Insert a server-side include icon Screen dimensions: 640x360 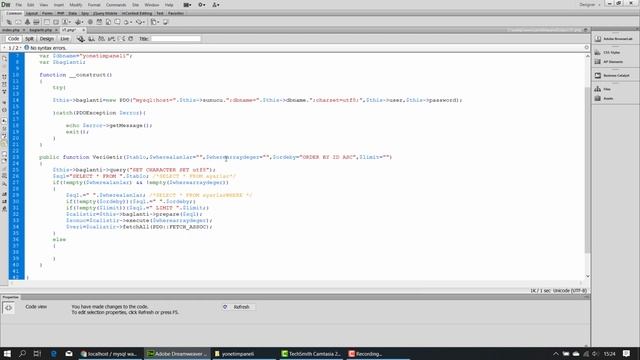(108, 22)
